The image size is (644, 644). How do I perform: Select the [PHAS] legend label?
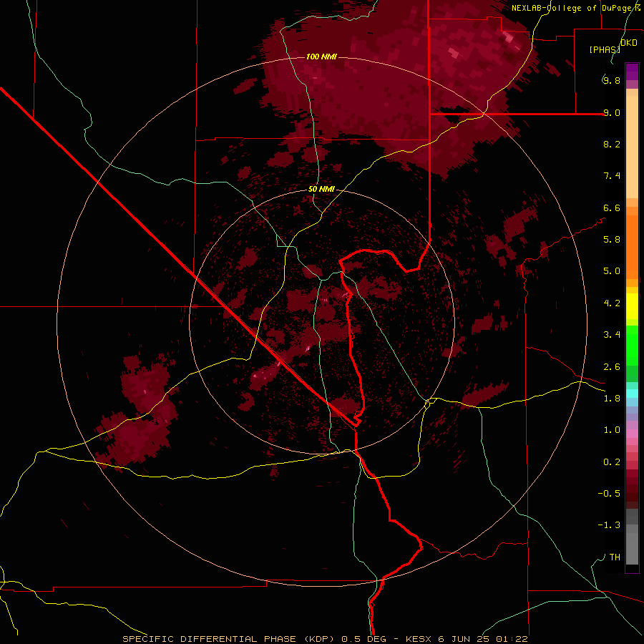605,50
